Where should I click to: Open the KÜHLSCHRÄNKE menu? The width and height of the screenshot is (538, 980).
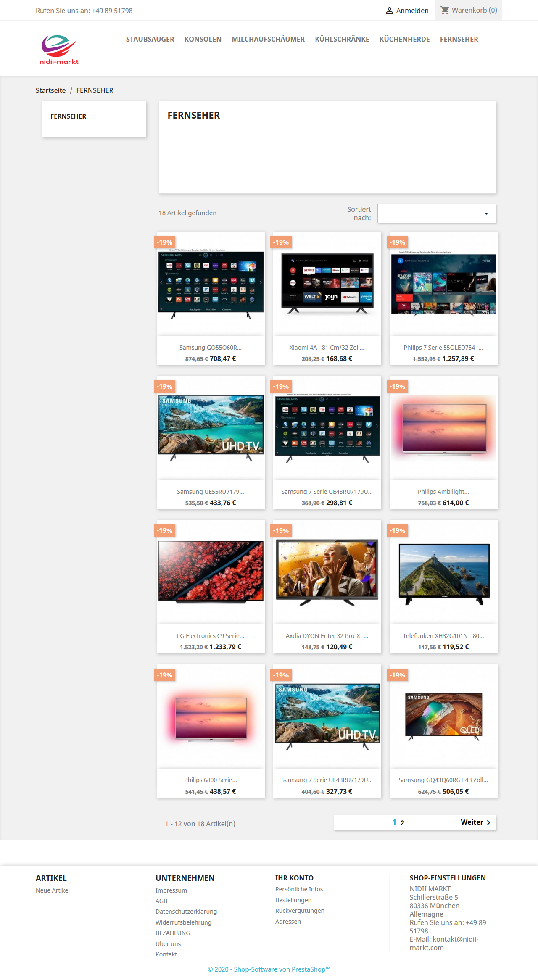click(x=342, y=39)
